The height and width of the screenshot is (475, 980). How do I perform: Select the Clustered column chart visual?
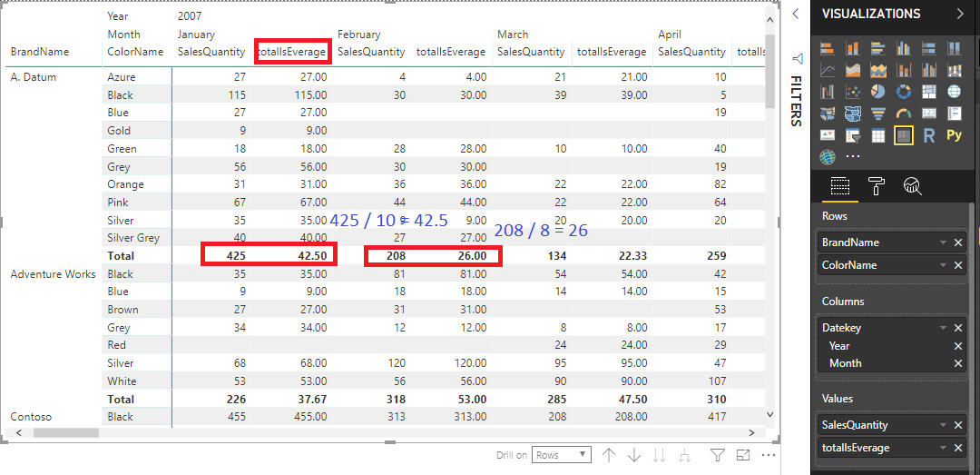[903, 48]
